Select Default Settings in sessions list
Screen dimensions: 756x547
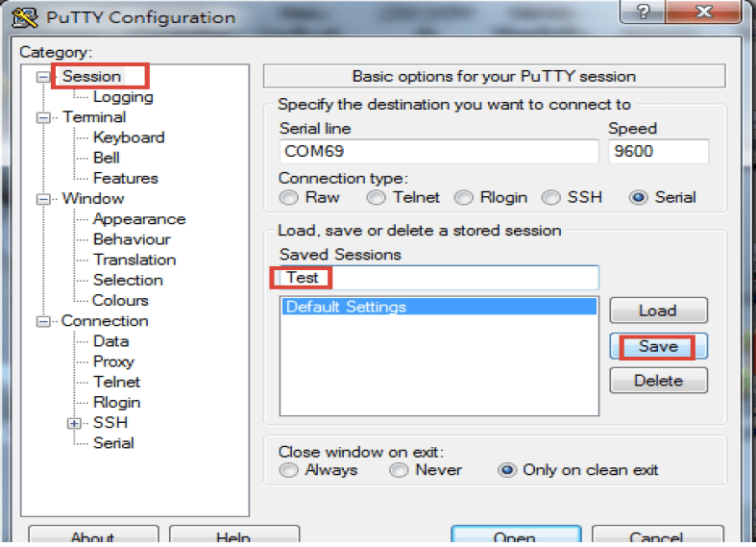coord(439,307)
